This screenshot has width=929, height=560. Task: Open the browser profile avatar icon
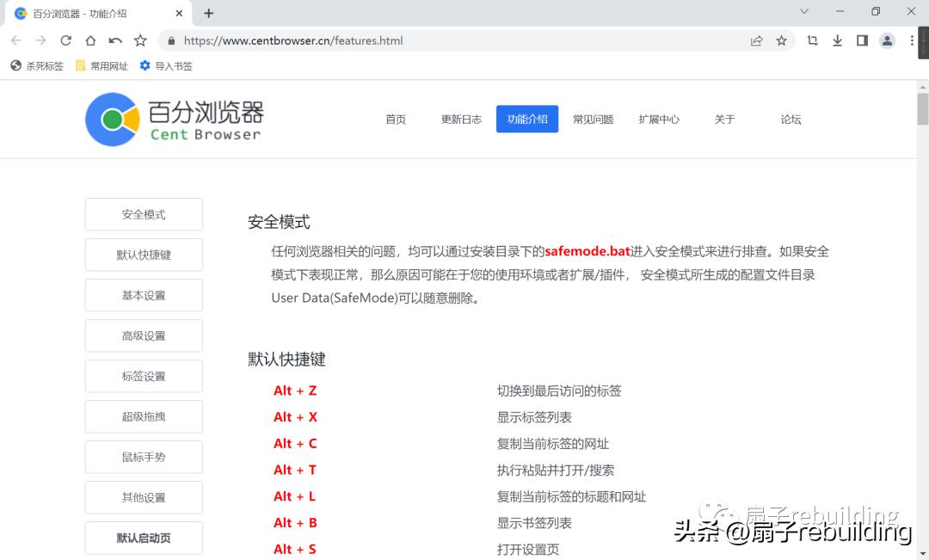point(886,40)
